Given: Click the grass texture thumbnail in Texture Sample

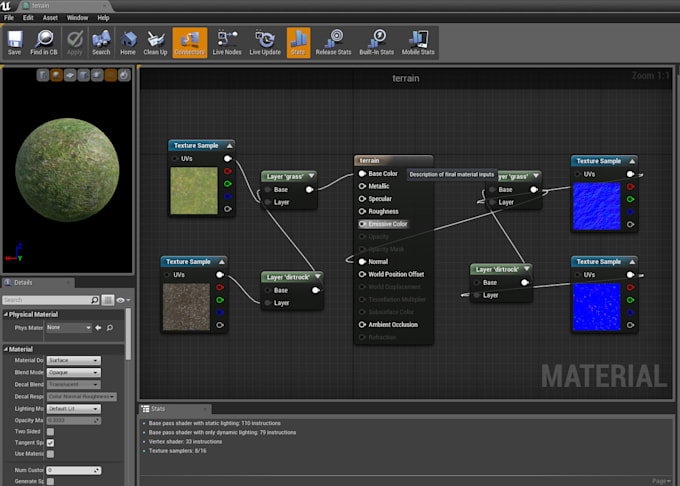Looking at the screenshot, I should (194, 191).
